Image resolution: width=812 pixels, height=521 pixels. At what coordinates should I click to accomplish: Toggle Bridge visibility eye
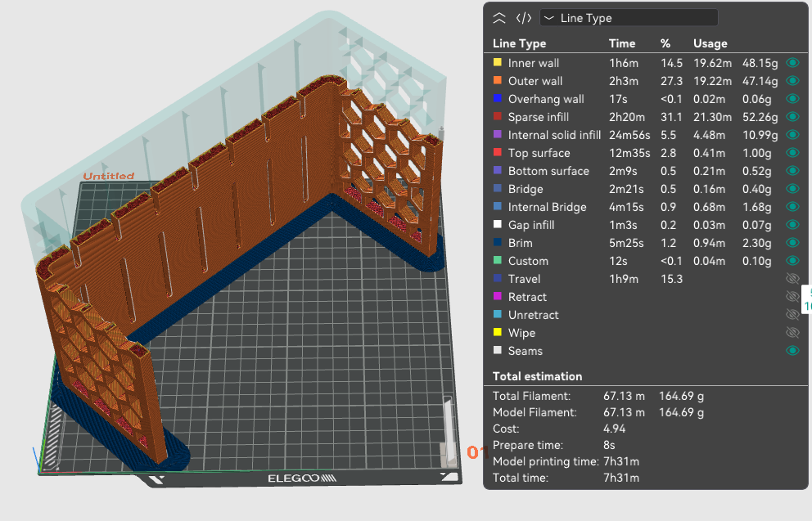point(792,189)
